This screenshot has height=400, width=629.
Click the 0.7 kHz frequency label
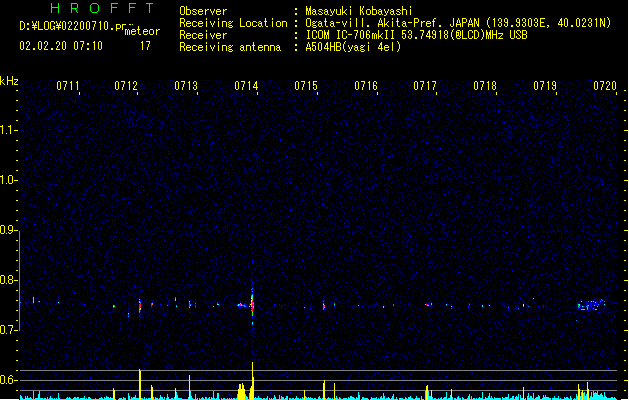point(8,330)
